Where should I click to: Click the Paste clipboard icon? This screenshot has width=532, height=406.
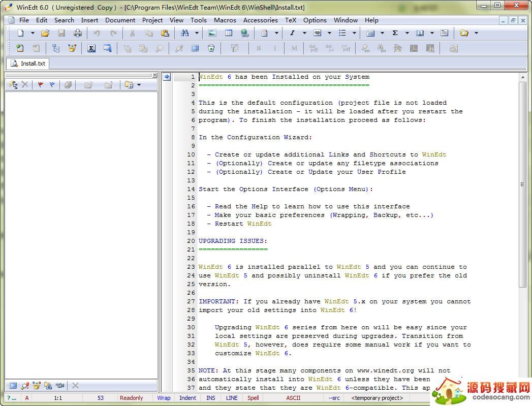point(165,33)
